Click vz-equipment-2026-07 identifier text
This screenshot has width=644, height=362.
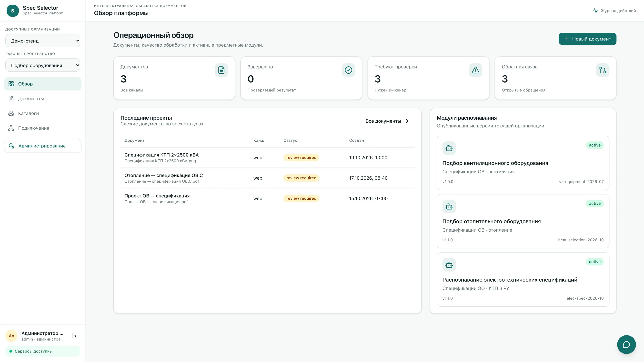point(581,182)
